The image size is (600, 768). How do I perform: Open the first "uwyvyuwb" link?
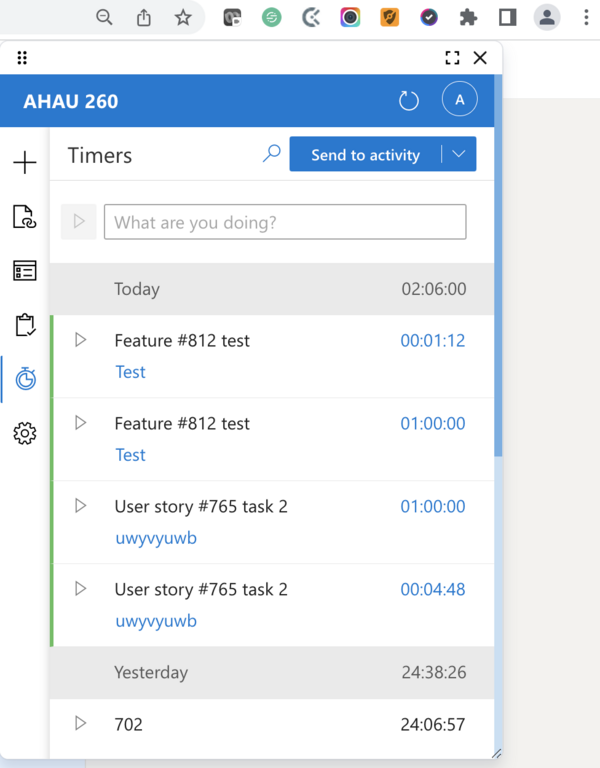[x=155, y=538]
